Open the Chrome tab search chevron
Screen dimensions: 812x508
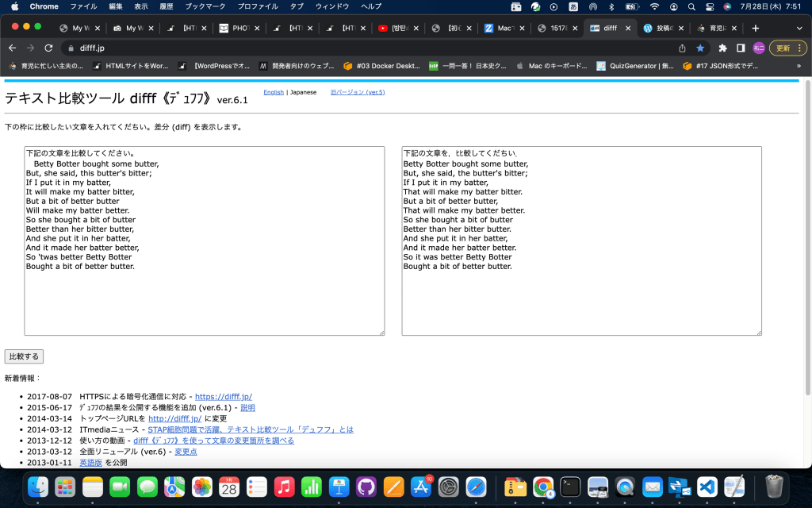tap(799, 28)
